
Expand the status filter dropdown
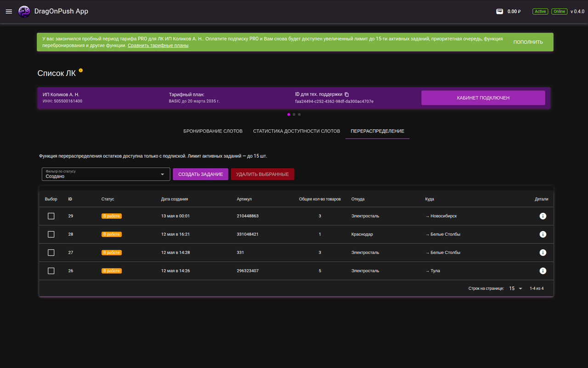pyautogui.click(x=106, y=174)
